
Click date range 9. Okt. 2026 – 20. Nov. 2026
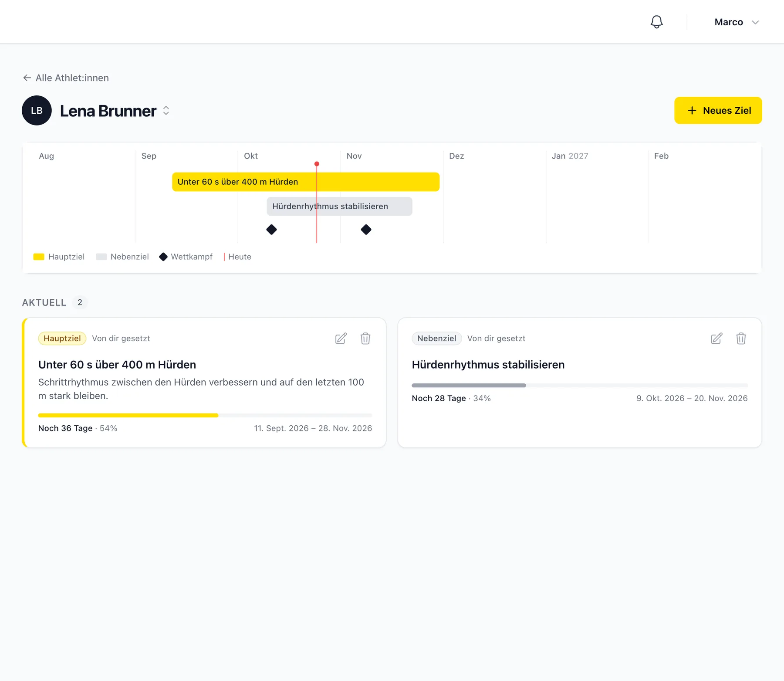(x=692, y=398)
